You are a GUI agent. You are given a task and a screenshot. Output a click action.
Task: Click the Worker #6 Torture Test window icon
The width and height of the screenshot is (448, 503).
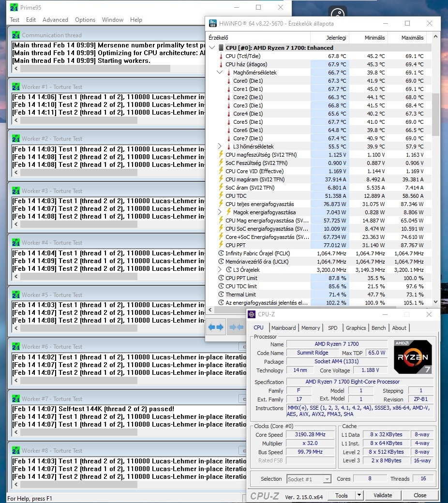tap(16, 346)
